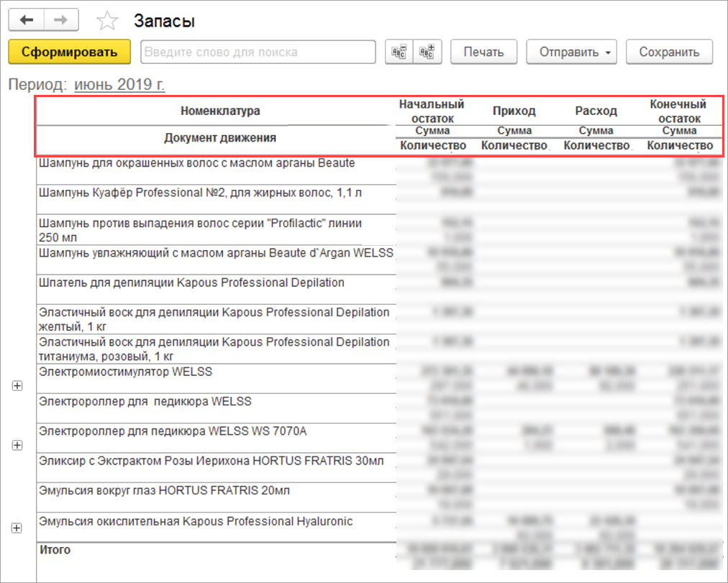Add Запасы to favorites with the star
The height and width of the screenshot is (583, 728).
coord(106,21)
